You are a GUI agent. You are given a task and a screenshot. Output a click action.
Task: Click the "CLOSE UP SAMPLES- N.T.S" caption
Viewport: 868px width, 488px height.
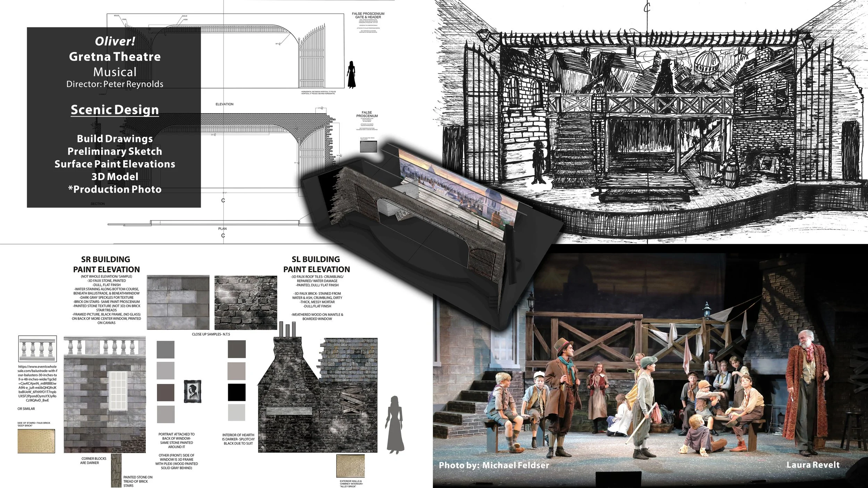(x=211, y=334)
